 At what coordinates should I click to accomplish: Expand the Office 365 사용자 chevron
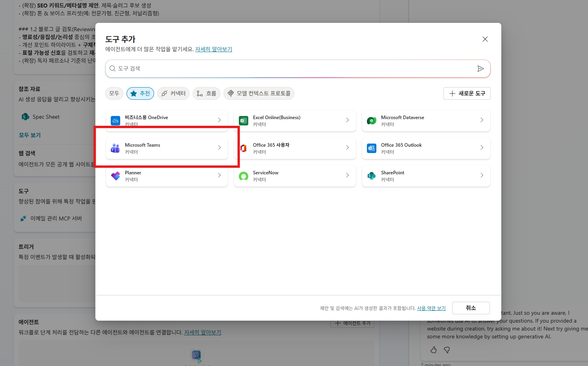pyautogui.click(x=347, y=148)
